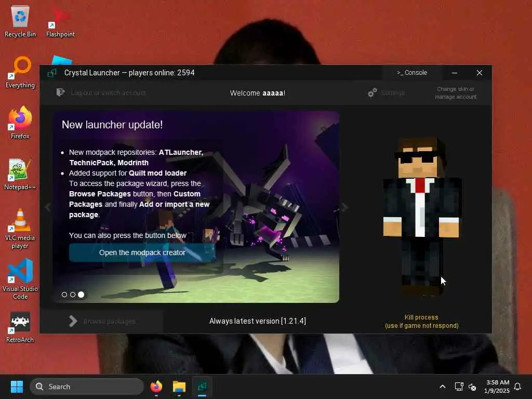
Task: Click Kill process link
Action: tap(421, 321)
